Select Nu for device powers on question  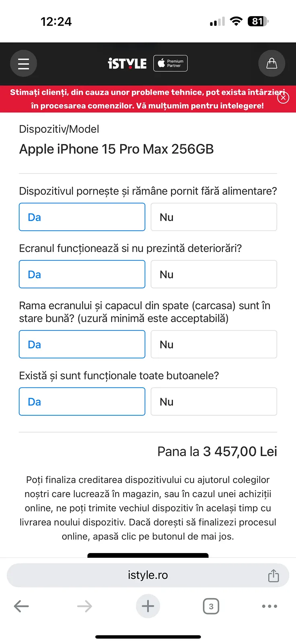pyautogui.click(x=214, y=217)
